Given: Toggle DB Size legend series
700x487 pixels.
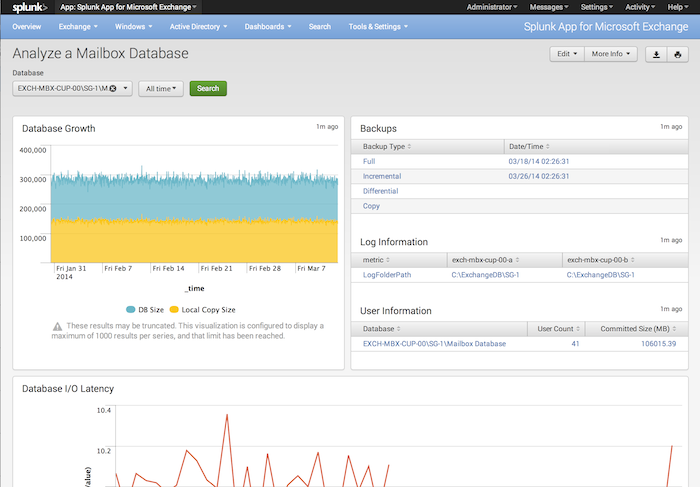Looking at the screenshot, I should click(145, 309).
